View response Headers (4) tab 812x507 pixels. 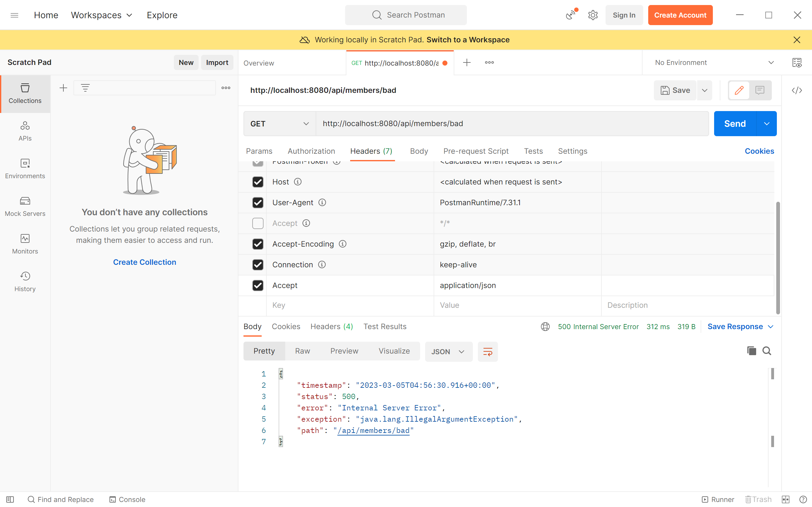[332, 327]
